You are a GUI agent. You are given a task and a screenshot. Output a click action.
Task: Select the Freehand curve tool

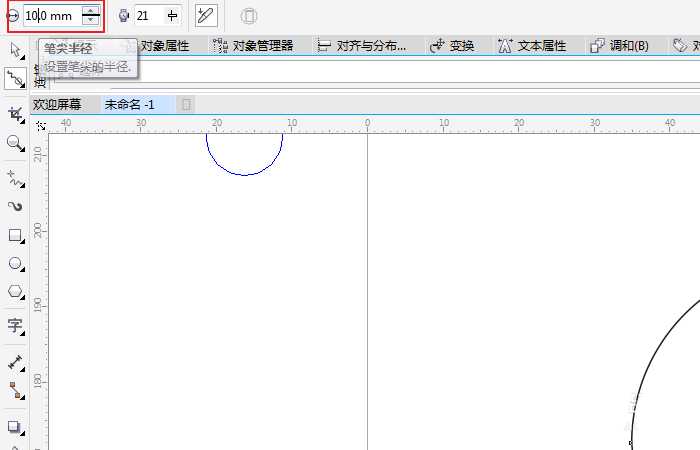[x=15, y=178]
